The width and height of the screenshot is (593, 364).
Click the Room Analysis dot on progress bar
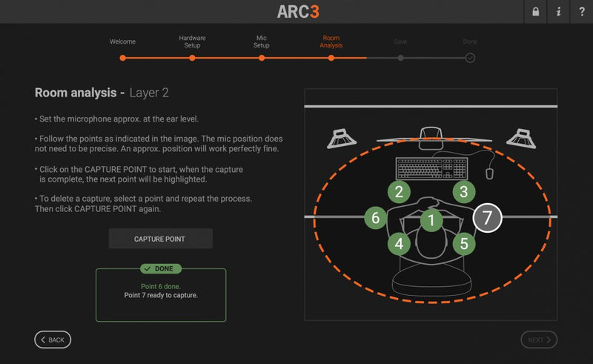tap(331, 58)
